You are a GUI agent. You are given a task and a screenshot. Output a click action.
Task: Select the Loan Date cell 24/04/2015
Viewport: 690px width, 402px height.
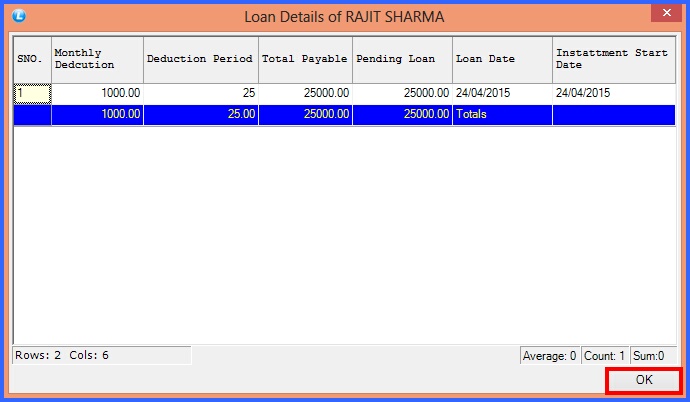pyautogui.click(x=503, y=94)
